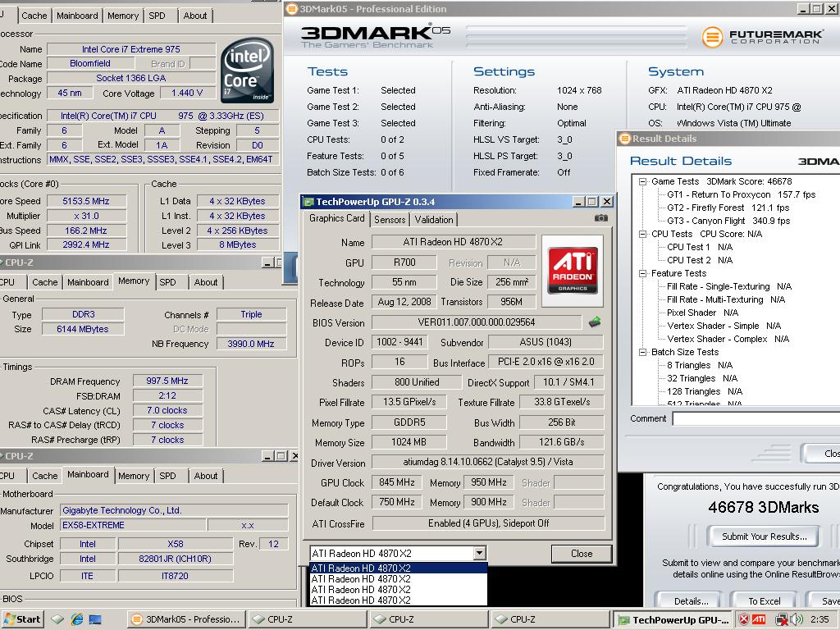Open the GPU selection dropdown arrow in GPU-Z
Screen dimensions: 840x630
479,554
